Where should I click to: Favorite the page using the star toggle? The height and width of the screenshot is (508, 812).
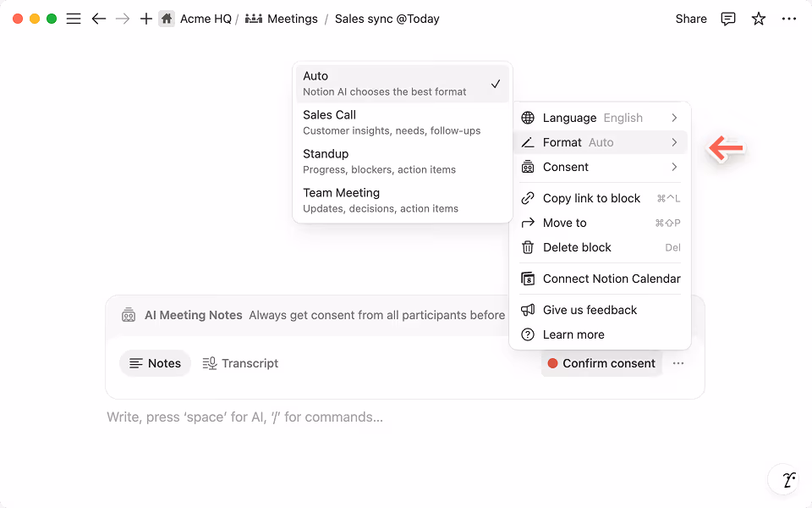[x=758, y=18]
